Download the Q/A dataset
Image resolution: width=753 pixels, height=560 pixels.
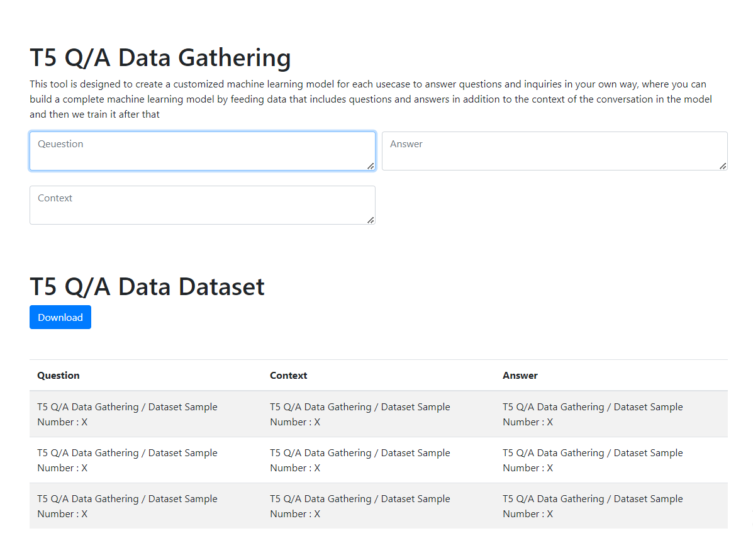[60, 317]
